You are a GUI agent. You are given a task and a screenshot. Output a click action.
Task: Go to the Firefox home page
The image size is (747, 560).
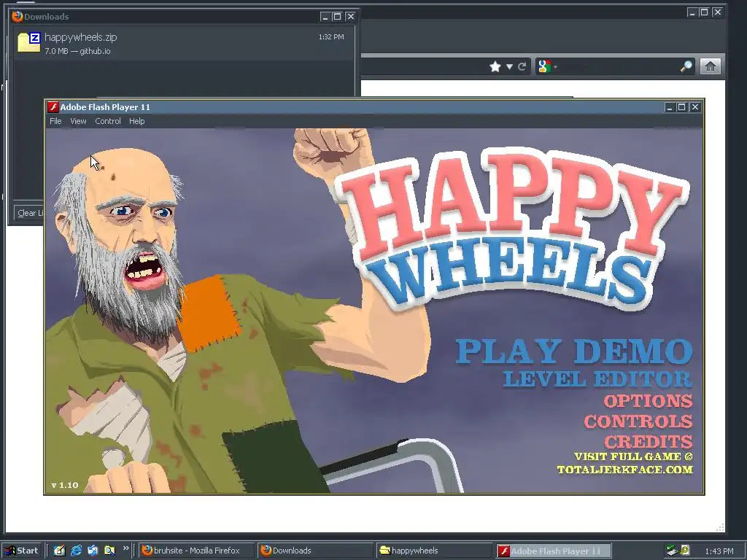pos(711,66)
